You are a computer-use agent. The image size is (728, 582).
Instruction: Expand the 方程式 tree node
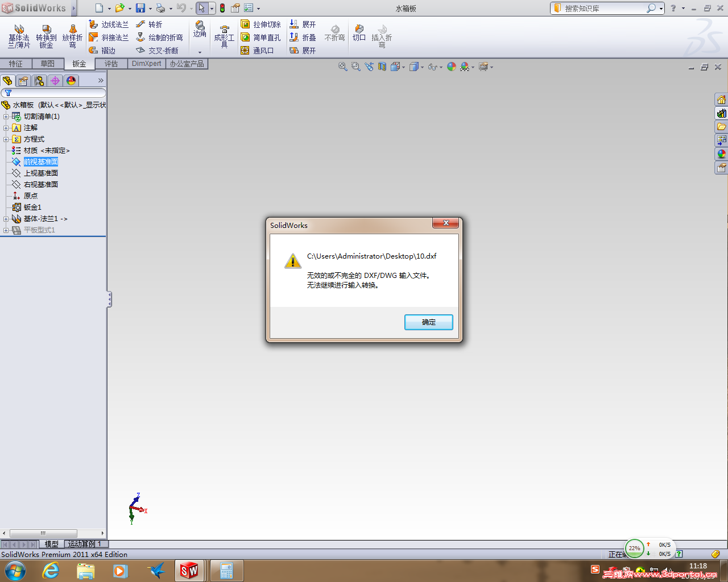click(x=6, y=139)
